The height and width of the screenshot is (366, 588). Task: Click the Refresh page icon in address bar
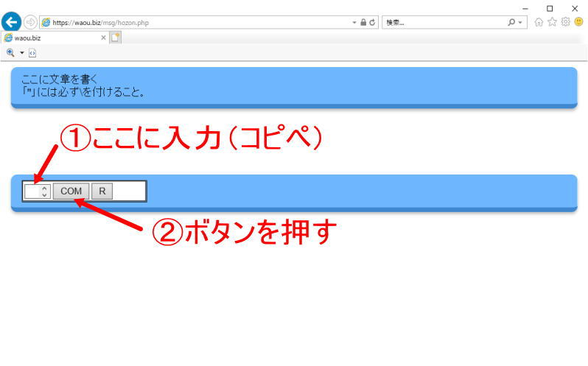click(373, 23)
